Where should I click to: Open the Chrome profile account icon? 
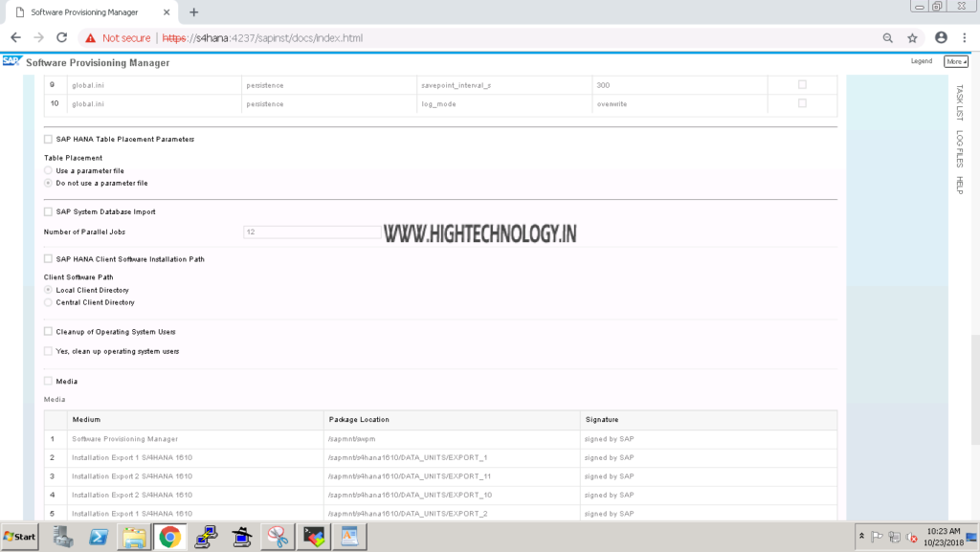(941, 38)
